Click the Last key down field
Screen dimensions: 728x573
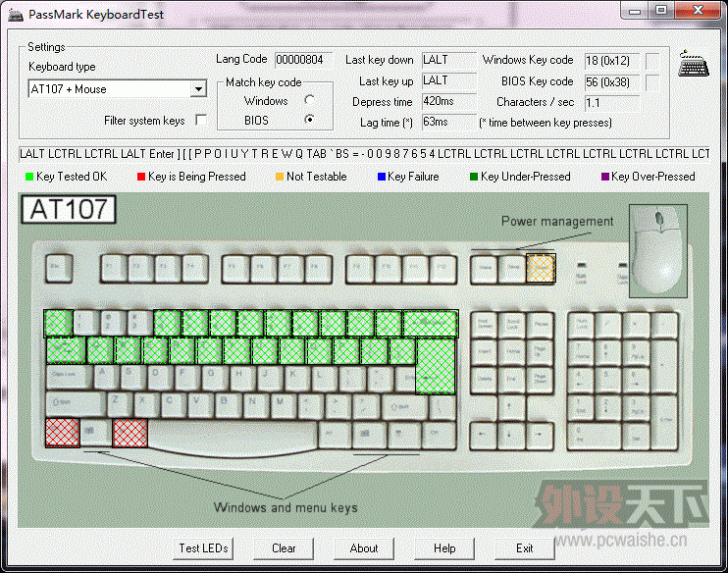point(449,60)
